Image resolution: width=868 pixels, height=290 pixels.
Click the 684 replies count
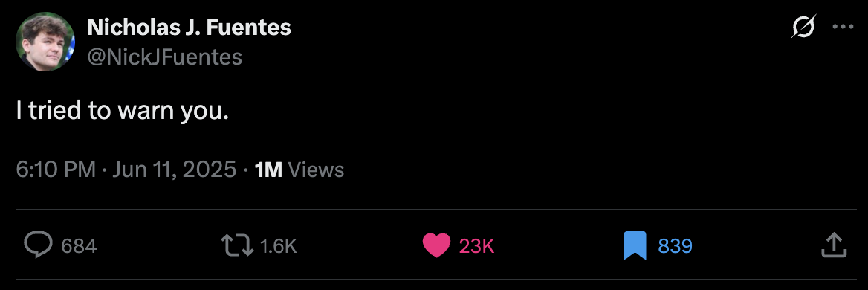click(x=80, y=246)
